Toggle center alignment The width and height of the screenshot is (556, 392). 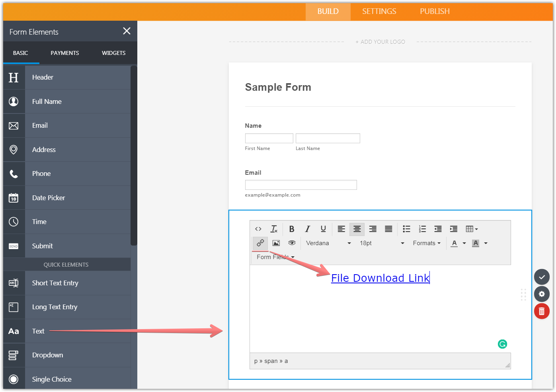tap(357, 229)
